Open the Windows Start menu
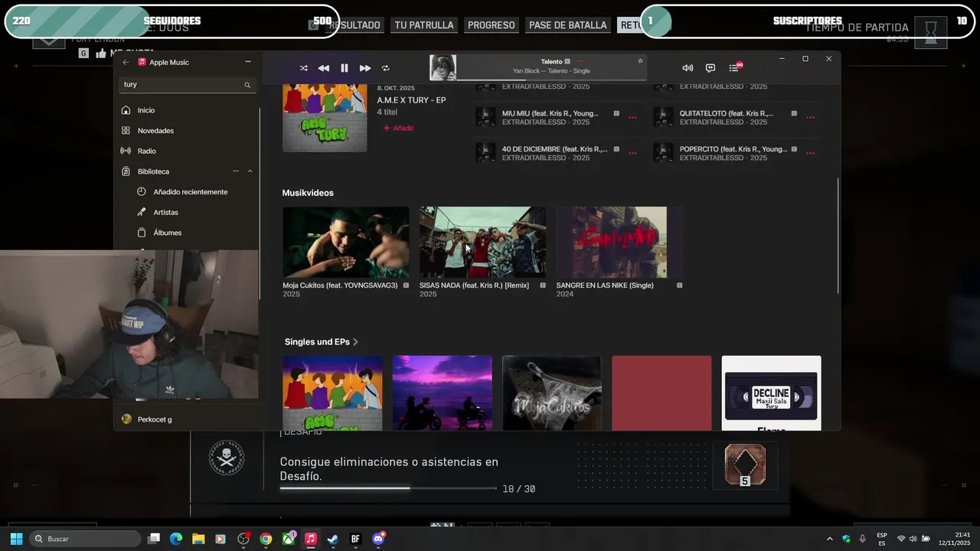Screen dimensions: 980x551 tap(16, 539)
